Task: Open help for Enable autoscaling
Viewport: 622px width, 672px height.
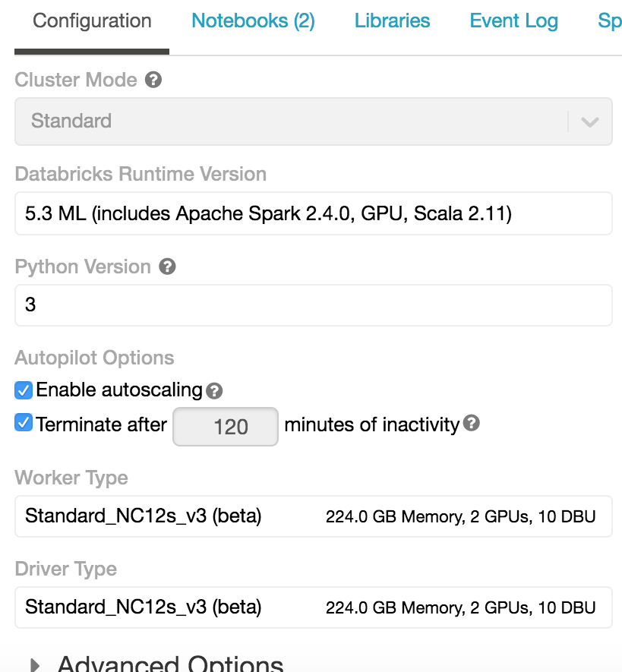Action: 213,390
